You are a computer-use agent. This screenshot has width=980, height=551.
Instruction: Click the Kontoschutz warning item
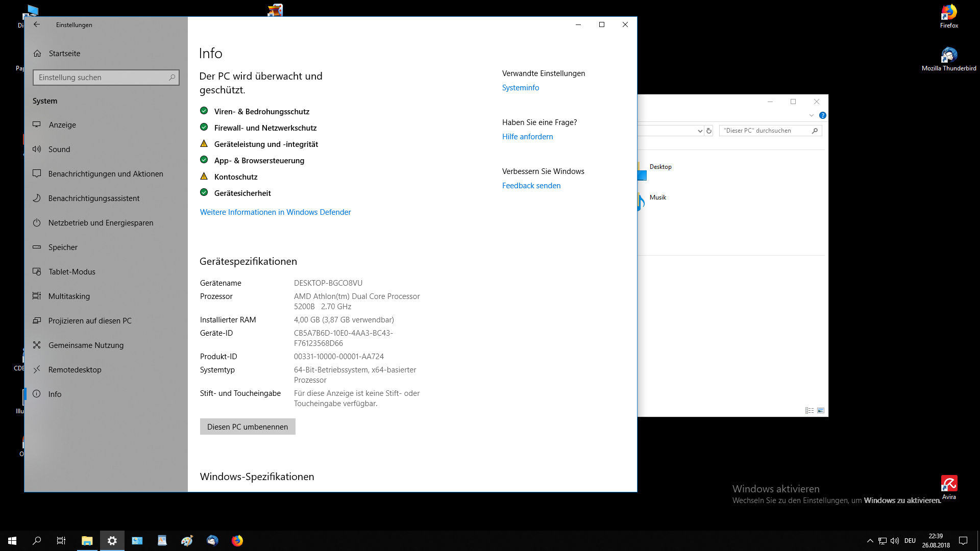point(235,177)
